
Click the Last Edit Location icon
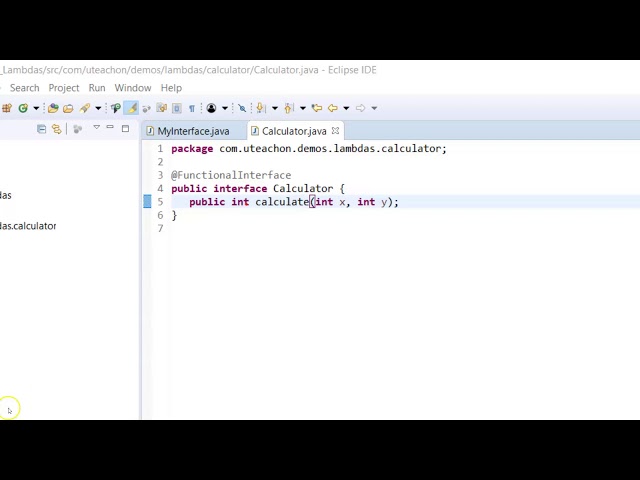click(317, 108)
